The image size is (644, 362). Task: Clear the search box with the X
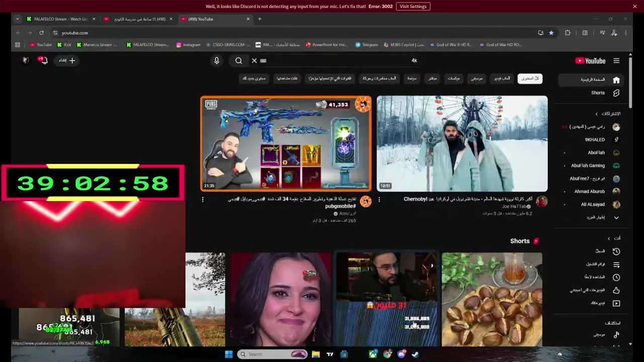tap(254, 60)
